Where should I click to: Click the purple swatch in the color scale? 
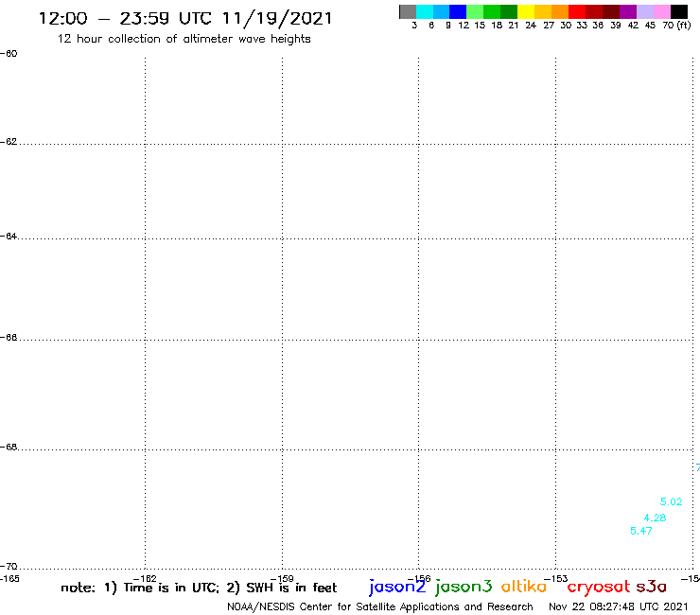pyautogui.click(x=628, y=11)
